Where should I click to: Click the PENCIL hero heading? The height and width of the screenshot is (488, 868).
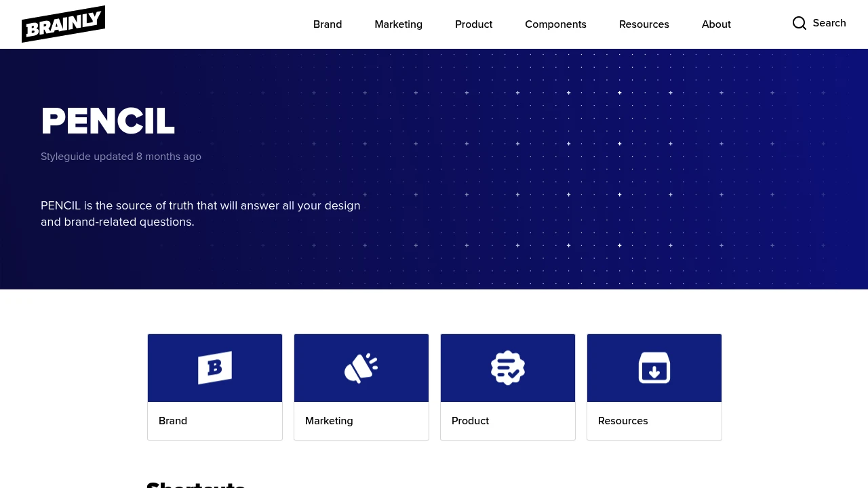point(108,121)
